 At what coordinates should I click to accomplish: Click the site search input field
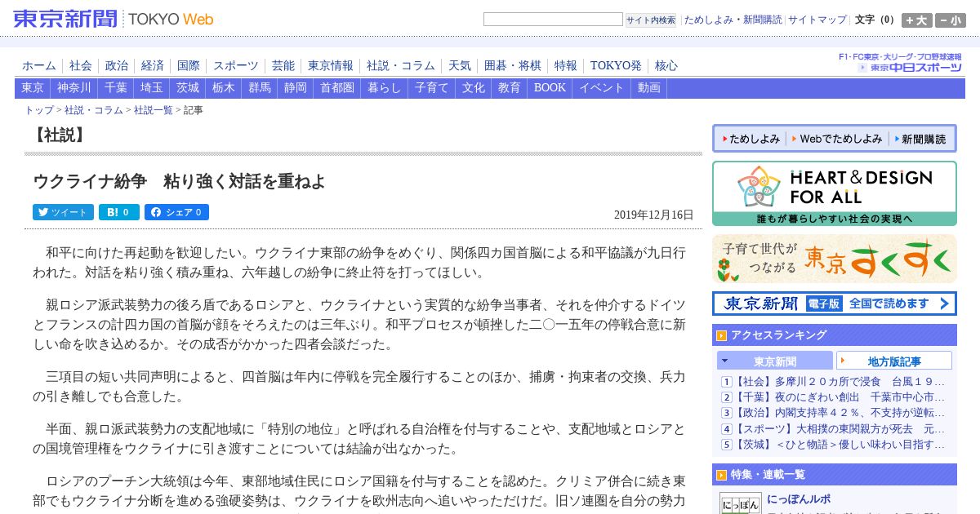[553, 20]
